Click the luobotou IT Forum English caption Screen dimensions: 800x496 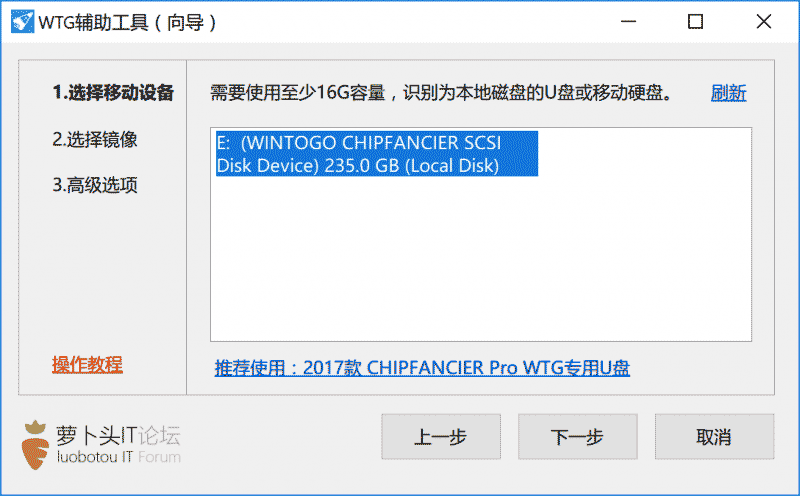[118, 458]
